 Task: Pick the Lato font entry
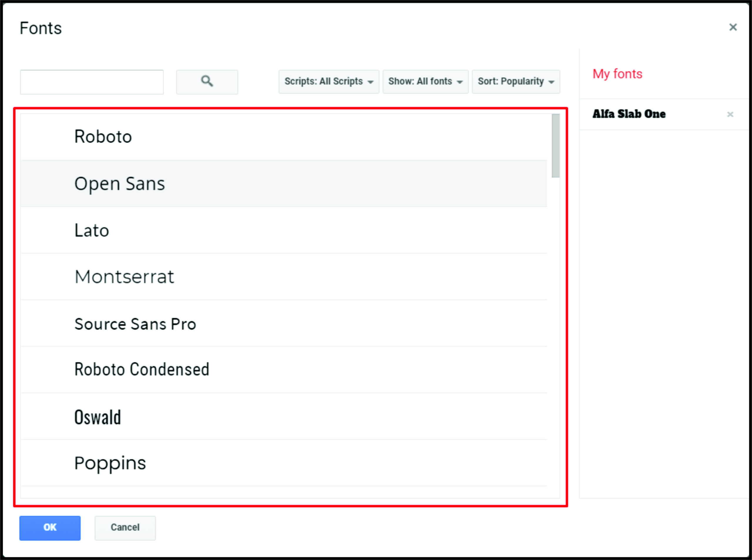(92, 230)
